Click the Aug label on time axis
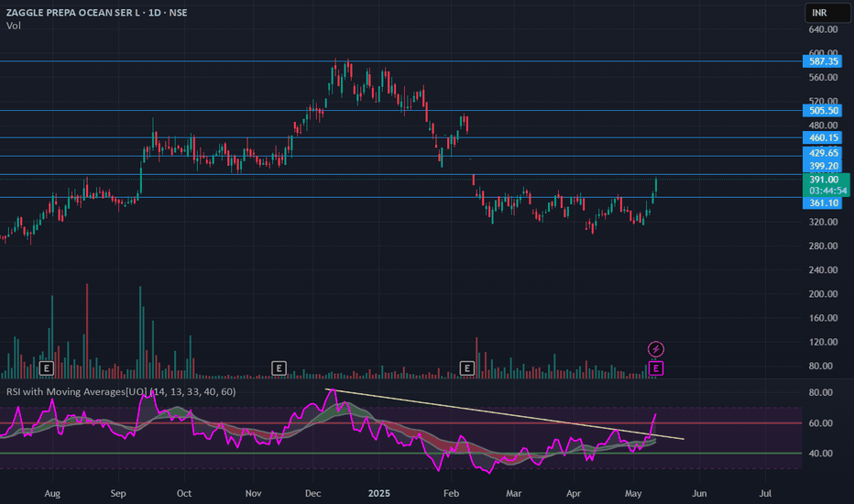Image resolution: width=854 pixels, height=504 pixels. click(52, 493)
